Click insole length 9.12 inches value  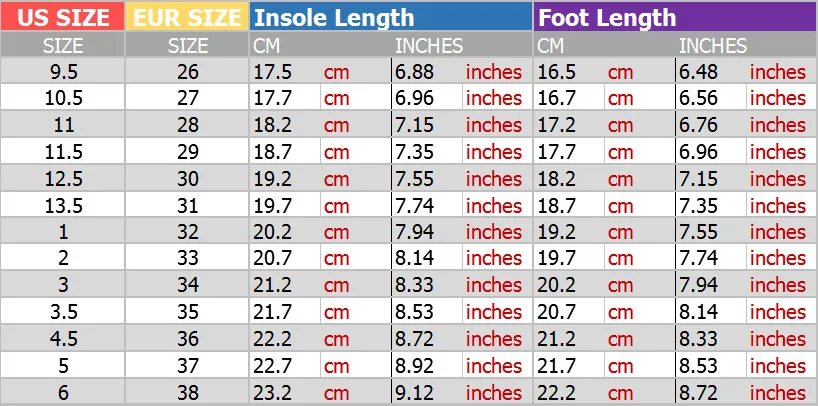tap(413, 393)
